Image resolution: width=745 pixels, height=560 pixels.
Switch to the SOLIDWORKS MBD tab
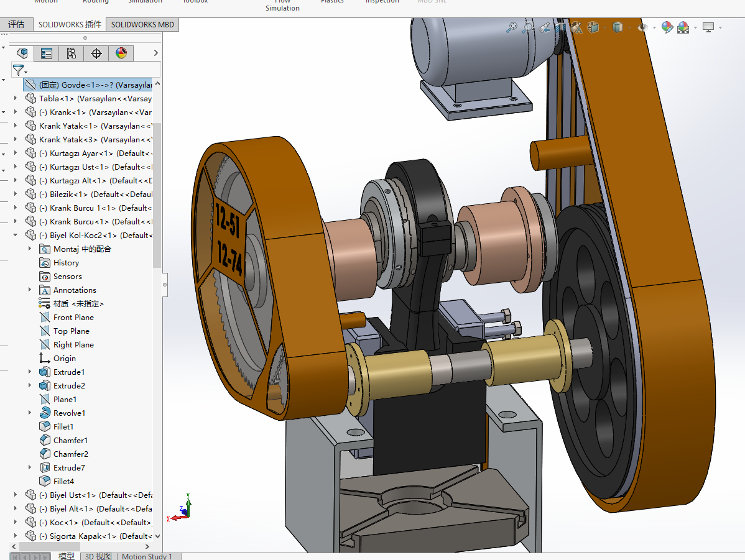142,25
